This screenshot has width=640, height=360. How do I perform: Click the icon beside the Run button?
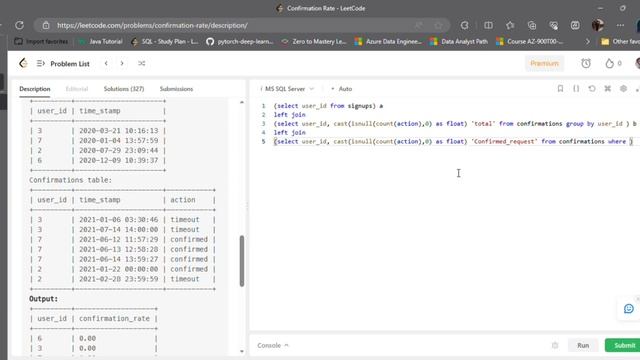click(555, 345)
